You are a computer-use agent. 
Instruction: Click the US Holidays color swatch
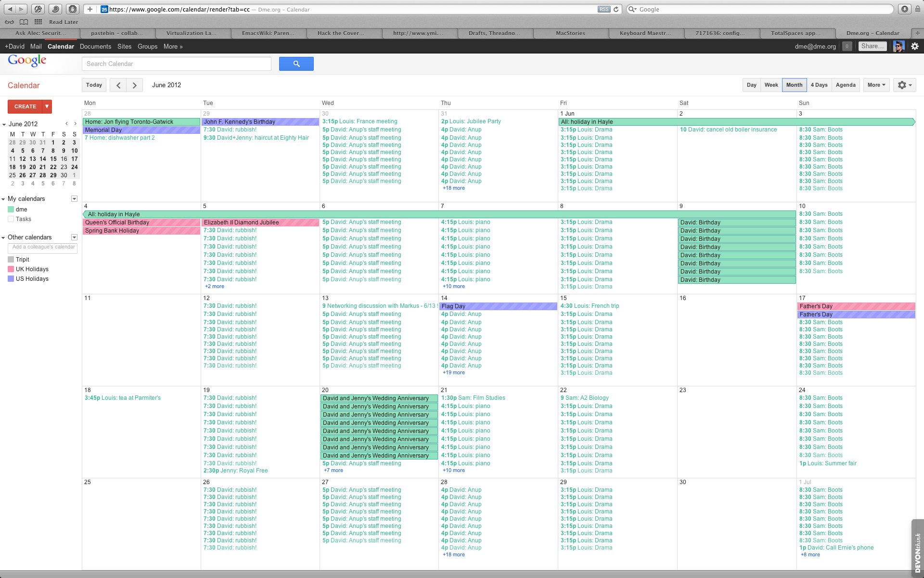point(11,279)
